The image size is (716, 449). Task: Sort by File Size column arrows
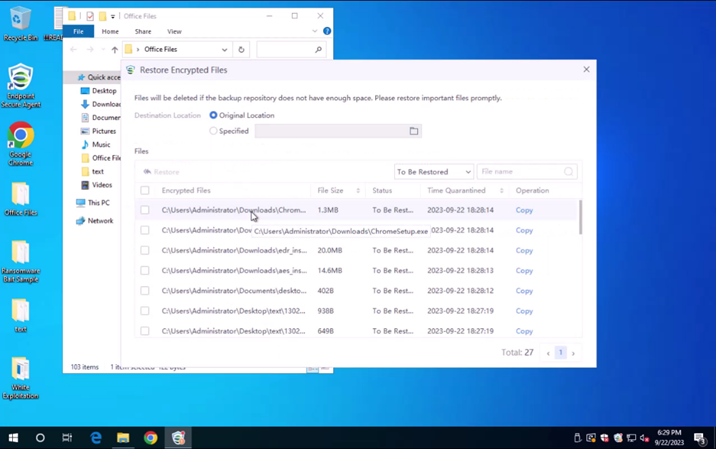(x=358, y=190)
